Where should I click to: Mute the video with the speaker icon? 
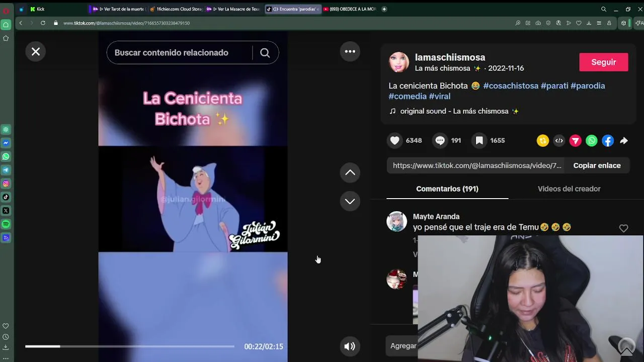(x=350, y=346)
